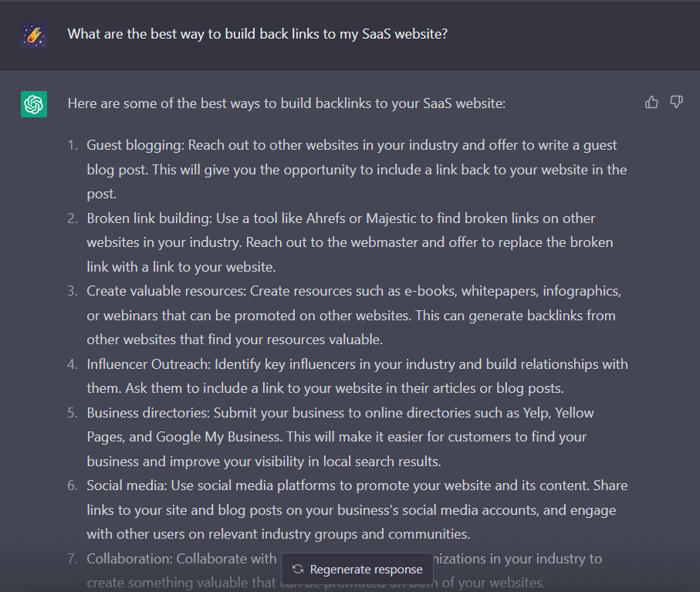Click the Influencer Outreach list item

pyautogui.click(x=357, y=376)
